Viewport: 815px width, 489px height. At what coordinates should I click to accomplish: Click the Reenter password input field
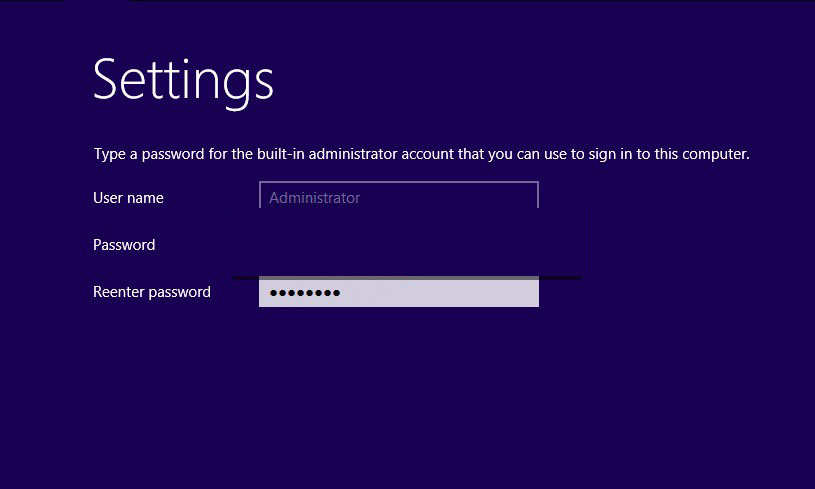click(399, 293)
